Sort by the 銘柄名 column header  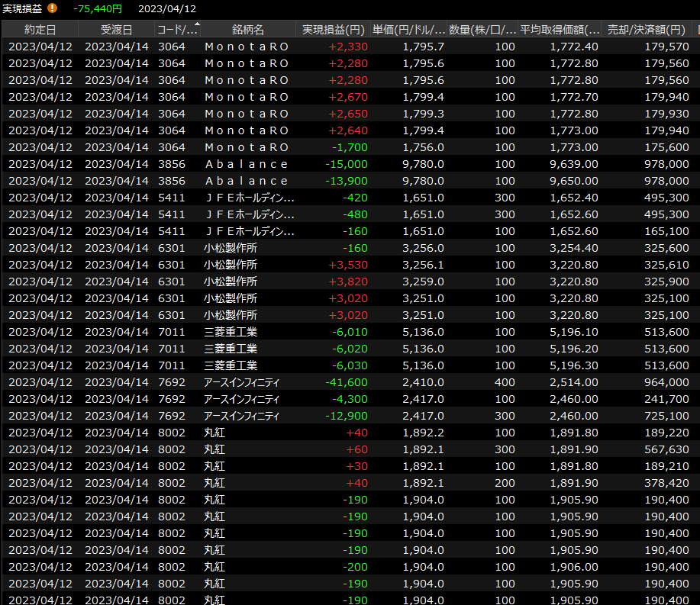tap(248, 30)
